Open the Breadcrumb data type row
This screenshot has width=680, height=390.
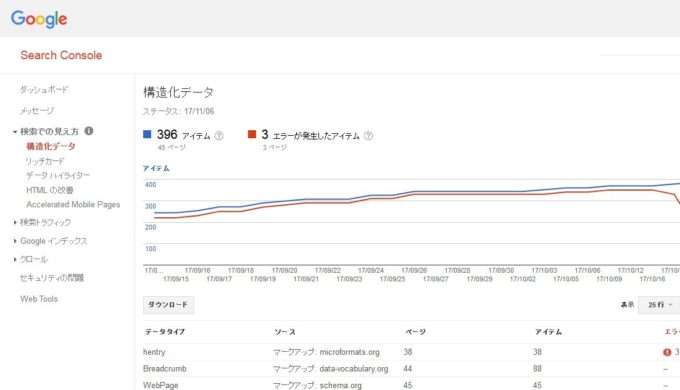165,369
